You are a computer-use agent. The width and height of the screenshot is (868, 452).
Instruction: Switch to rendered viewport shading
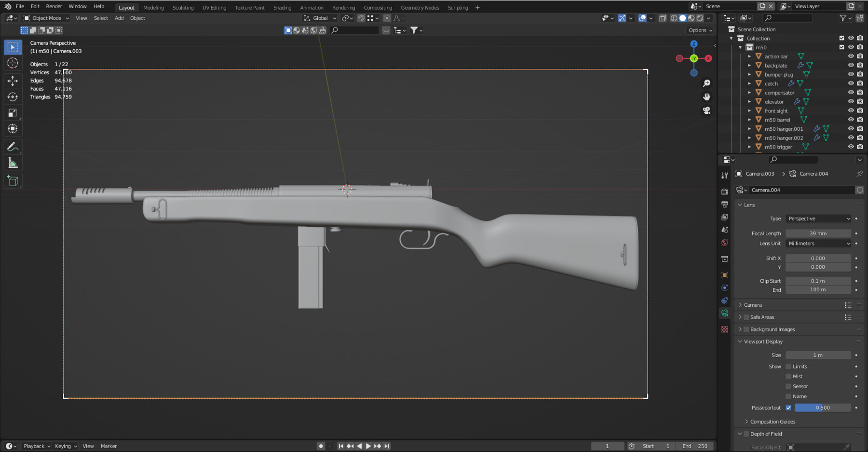click(699, 18)
